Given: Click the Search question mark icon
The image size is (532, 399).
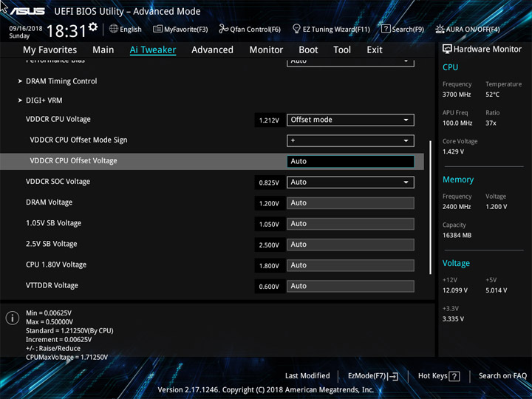Looking at the screenshot, I should pyautogui.click(x=386, y=29).
